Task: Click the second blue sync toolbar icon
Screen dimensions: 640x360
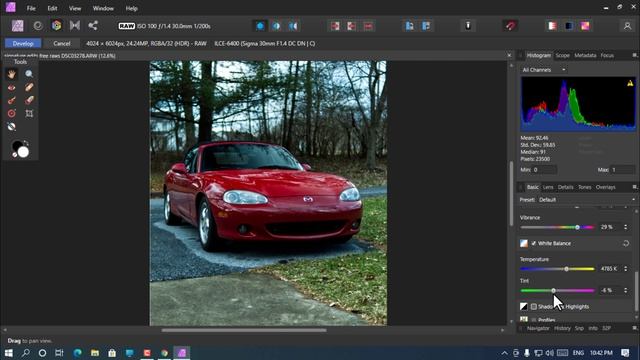Action: pyautogui.click(x=426, y=26)
